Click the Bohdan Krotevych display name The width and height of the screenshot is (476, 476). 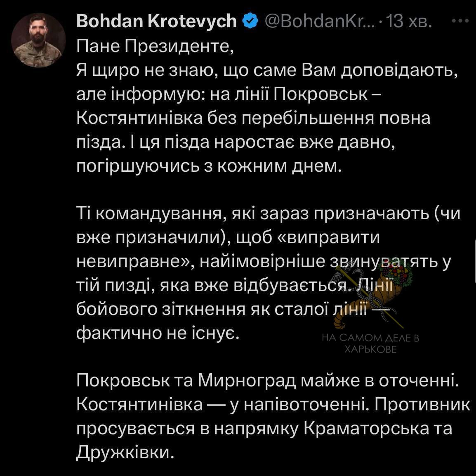pos(156,21)
